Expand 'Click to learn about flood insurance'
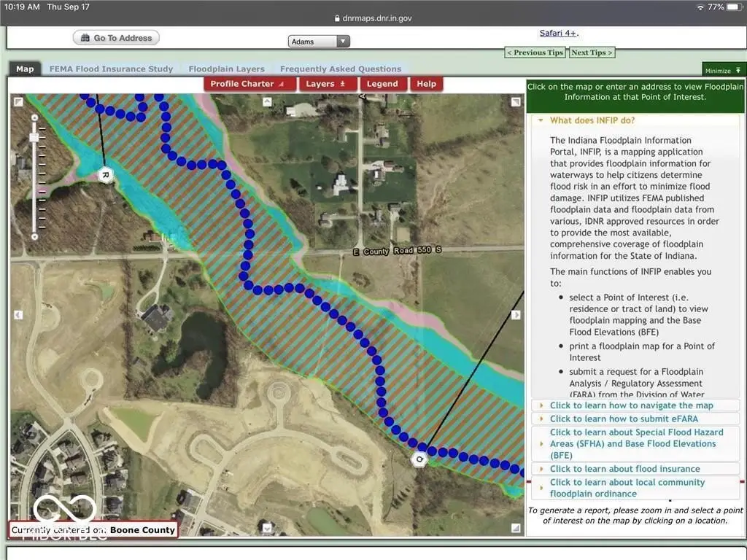 point(624,469)
